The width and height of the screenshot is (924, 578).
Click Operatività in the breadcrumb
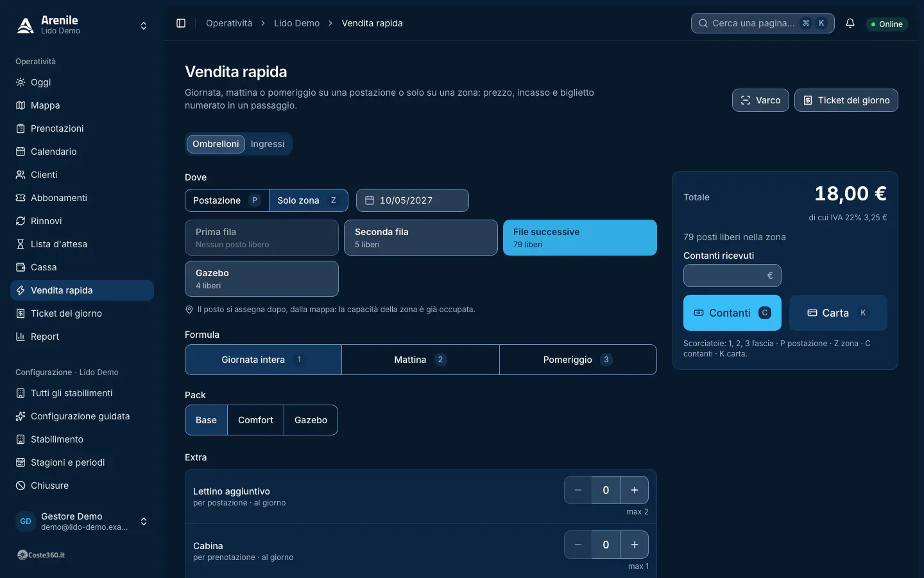(x=229, y=23)
